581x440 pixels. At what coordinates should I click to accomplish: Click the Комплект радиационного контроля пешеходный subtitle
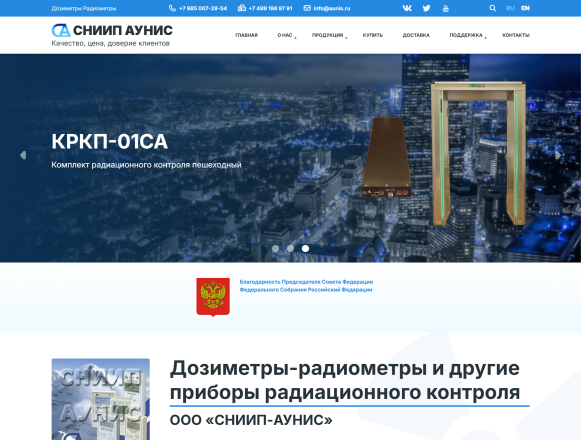tap(146, 165)
